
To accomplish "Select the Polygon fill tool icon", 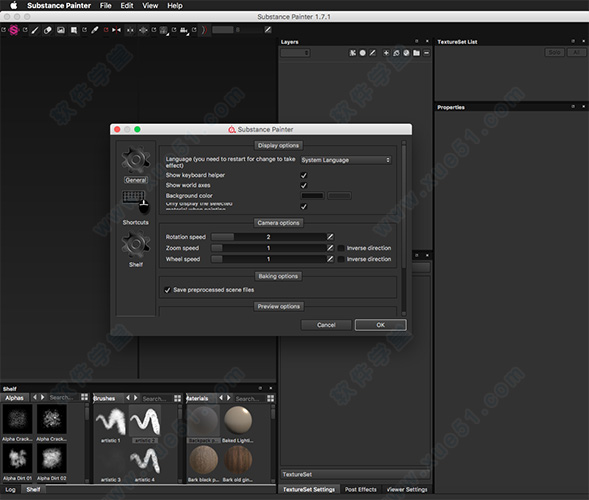I will [74, 30].
